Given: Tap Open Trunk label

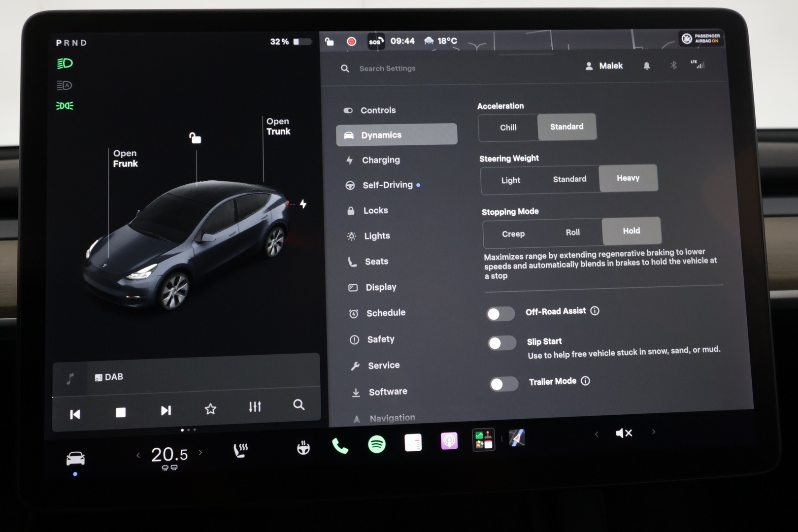Looking at the screenshot, I should point(278,126).
